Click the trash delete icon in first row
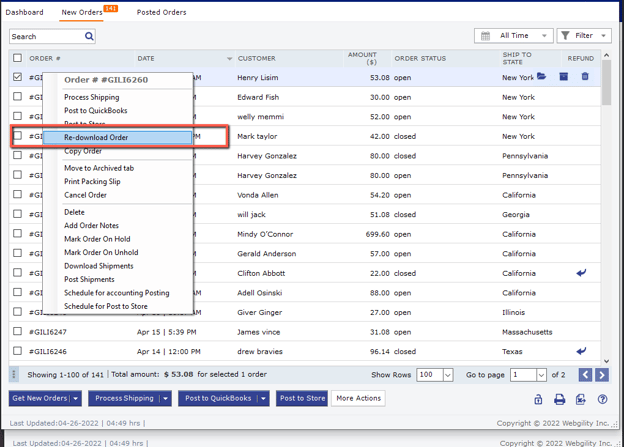 click(585, 77)
